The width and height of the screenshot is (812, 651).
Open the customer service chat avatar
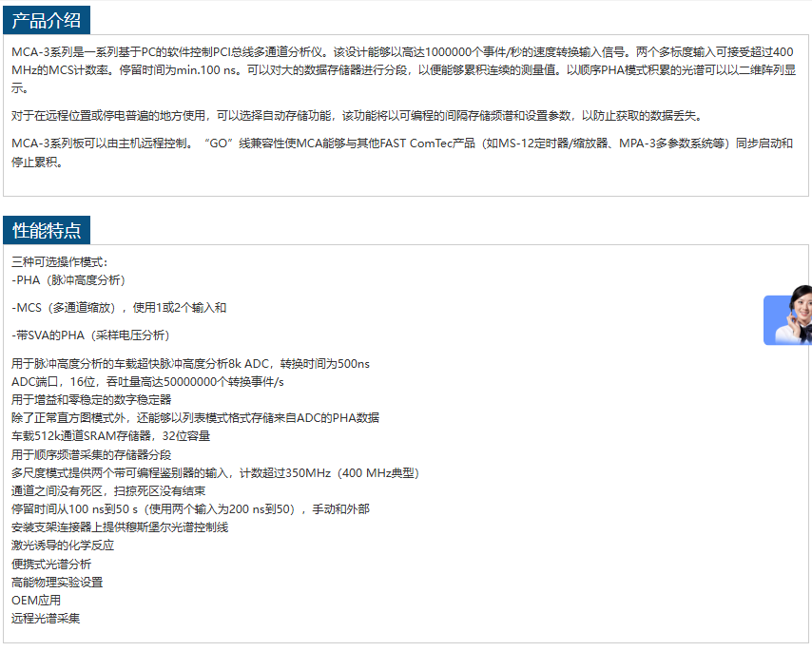point(788,316)
